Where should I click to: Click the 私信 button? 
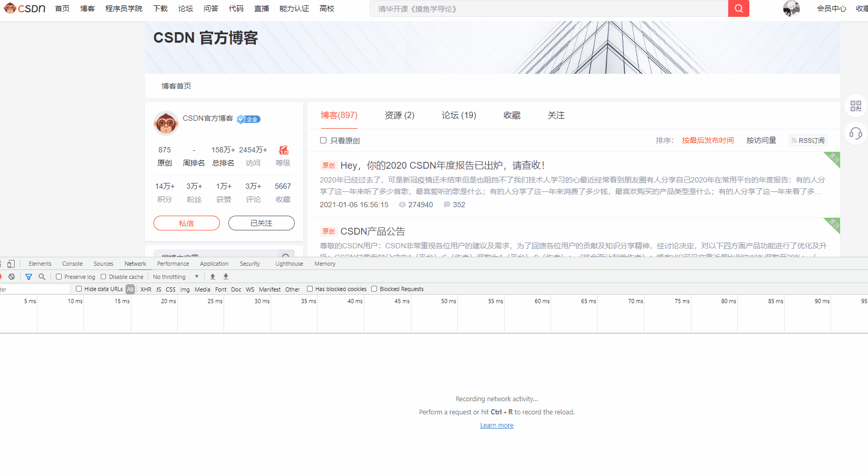click(187, 223)
